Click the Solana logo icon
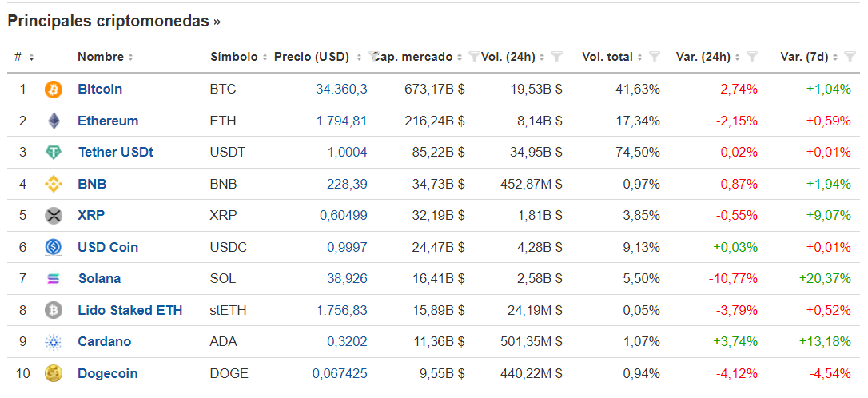The height and width of the screenshot is (398, 868). [x=54, y=278]
